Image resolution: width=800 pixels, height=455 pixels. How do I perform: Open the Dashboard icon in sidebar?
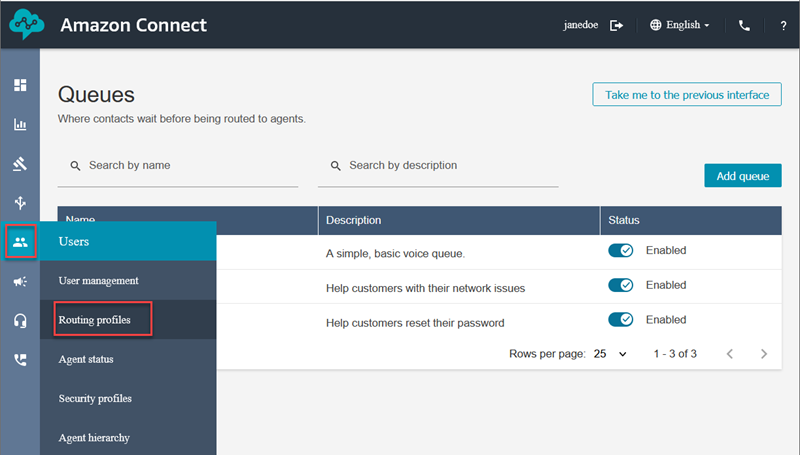coord(19,85)
